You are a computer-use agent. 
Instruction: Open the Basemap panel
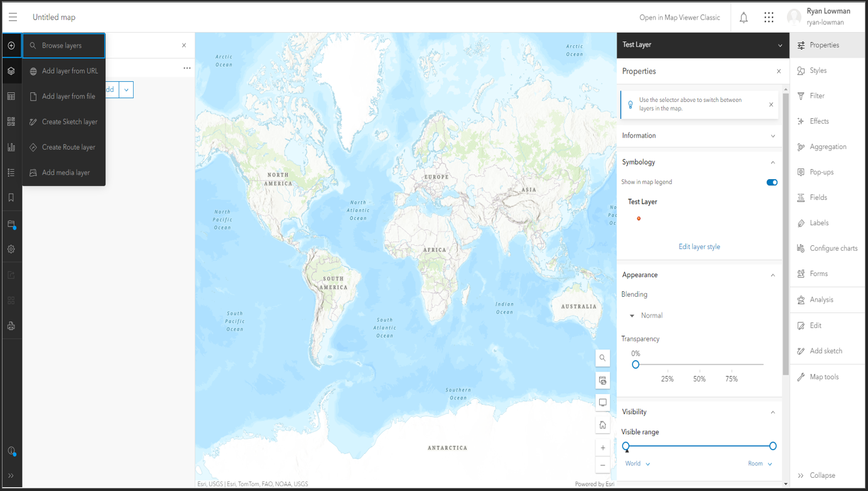click(11, 121)
